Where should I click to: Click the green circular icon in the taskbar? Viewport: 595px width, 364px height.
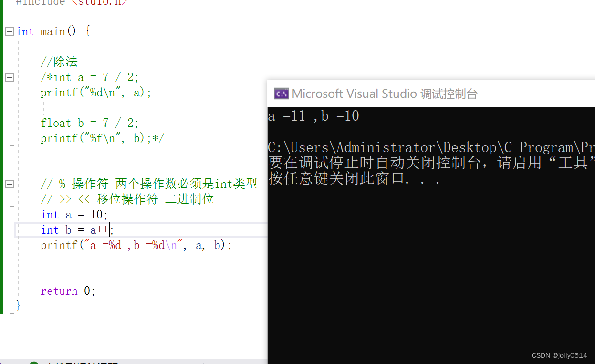[33, 364]
